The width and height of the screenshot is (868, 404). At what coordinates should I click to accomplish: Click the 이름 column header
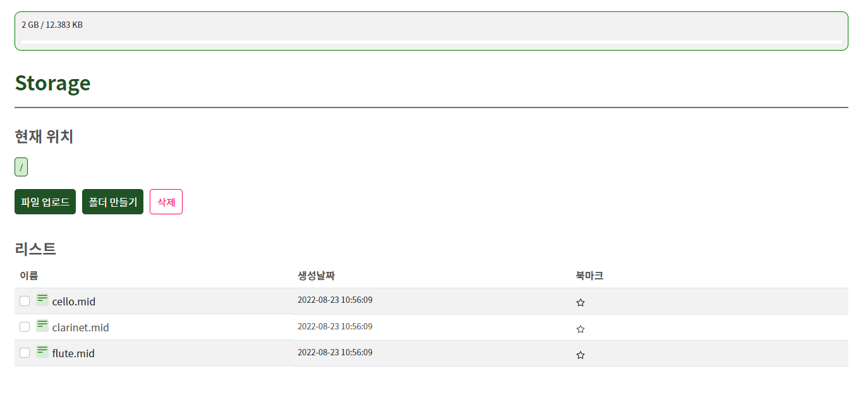coord(29,276)
